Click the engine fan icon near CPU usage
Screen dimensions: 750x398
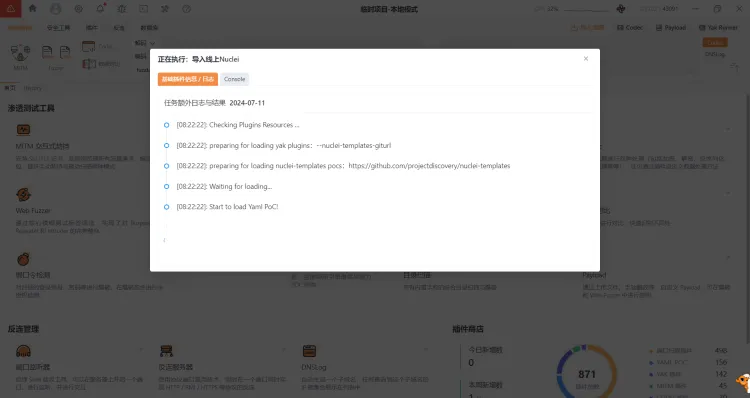pyautogui.click(x=621, y=9)
